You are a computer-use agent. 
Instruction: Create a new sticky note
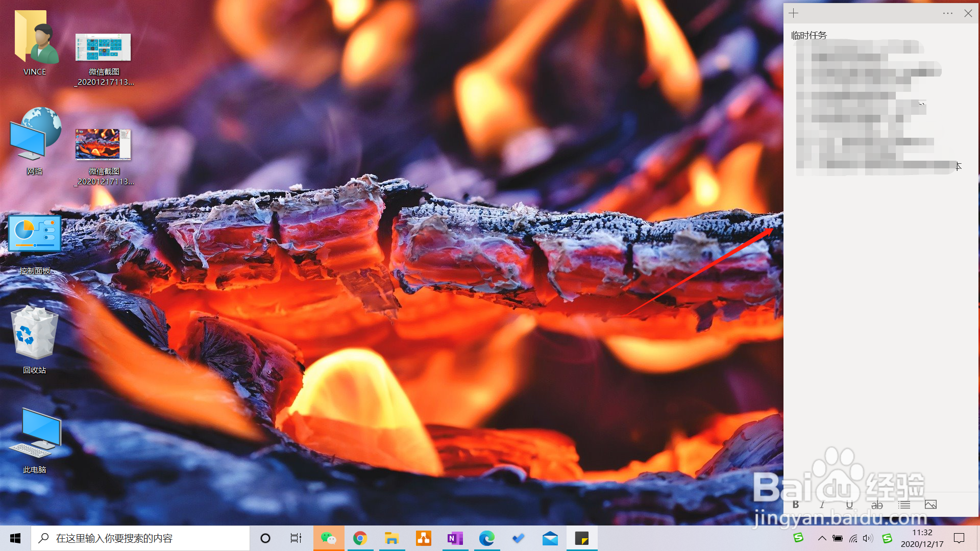[x=794, y=13]
